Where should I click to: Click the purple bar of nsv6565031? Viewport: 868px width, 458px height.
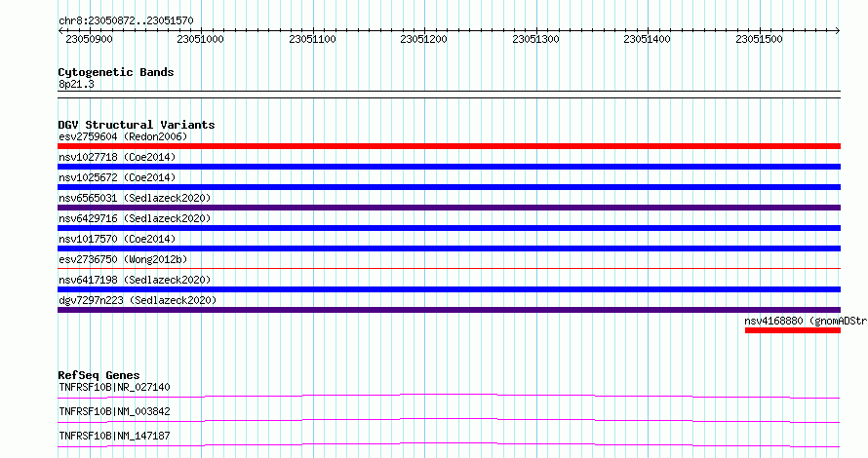point(449,208)
